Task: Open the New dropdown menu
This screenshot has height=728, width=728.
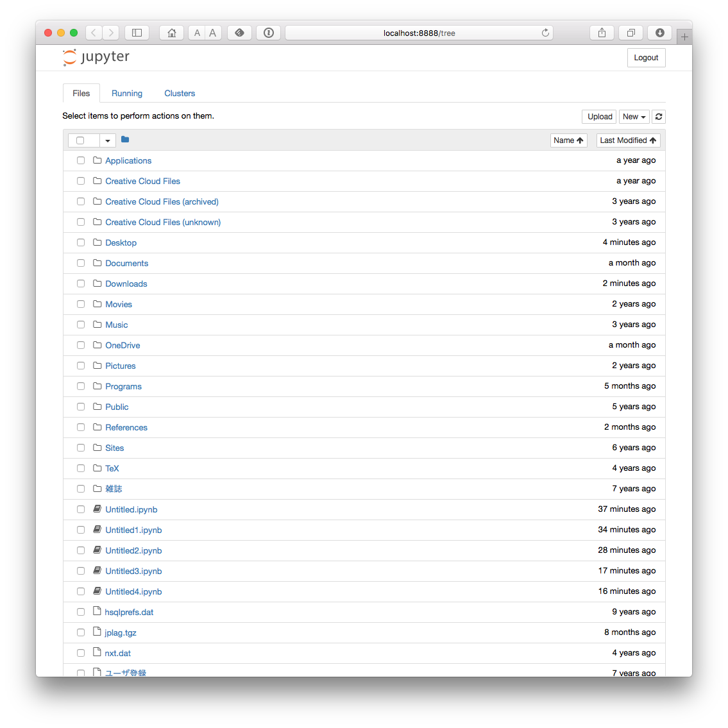Action: tap(634, 116)
